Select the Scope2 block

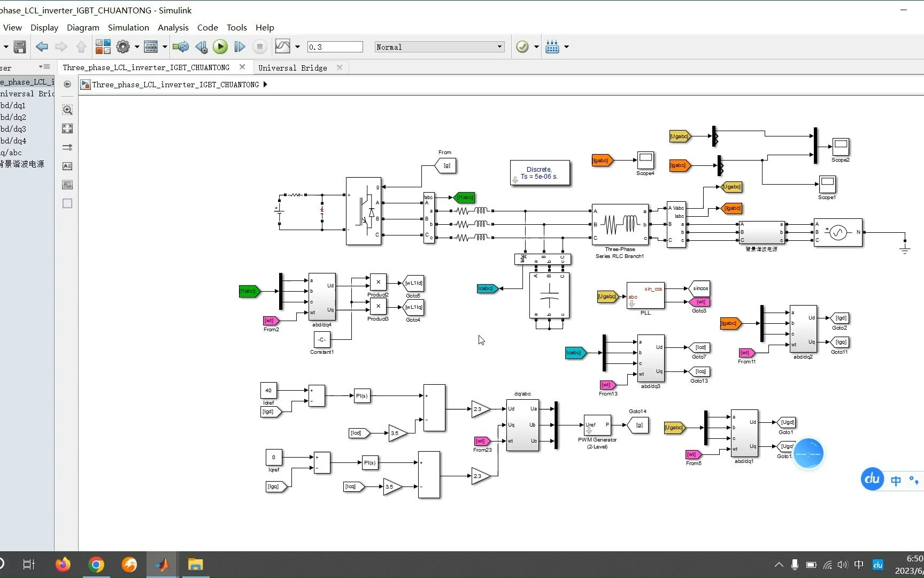[841, 147]
